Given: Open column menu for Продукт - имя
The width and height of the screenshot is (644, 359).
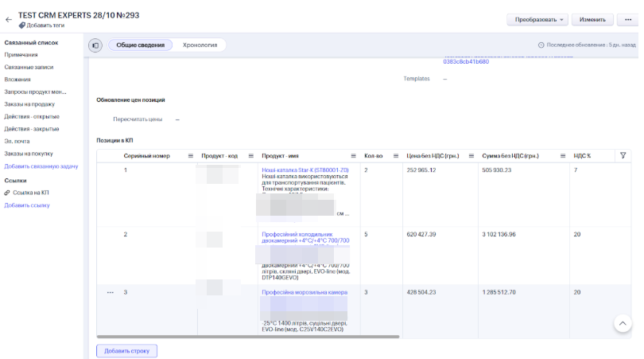Looking at the screenshot, I should (x=353, y=156).
